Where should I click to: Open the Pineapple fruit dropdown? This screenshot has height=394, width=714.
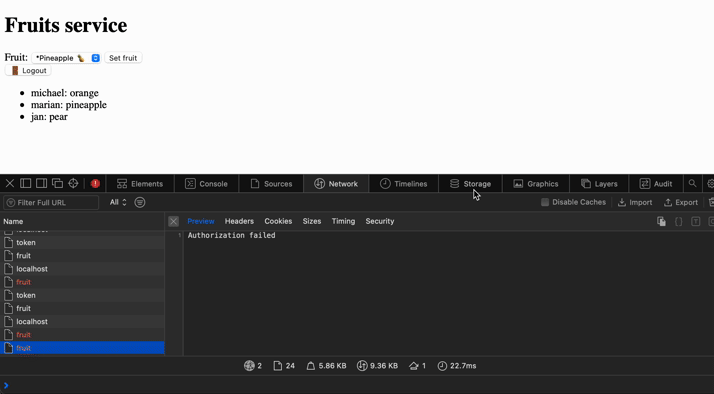tap(66, 58)
